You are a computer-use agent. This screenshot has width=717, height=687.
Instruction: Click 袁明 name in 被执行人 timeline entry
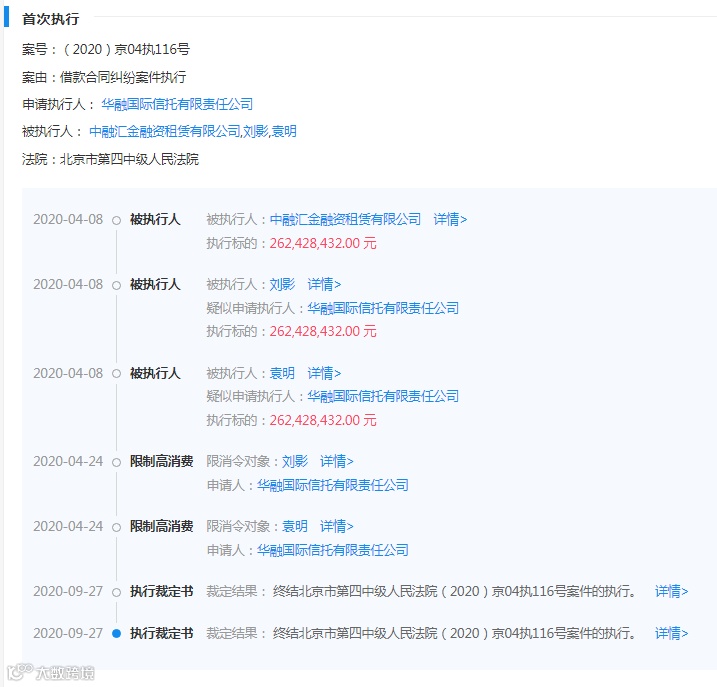pos(282,373)
